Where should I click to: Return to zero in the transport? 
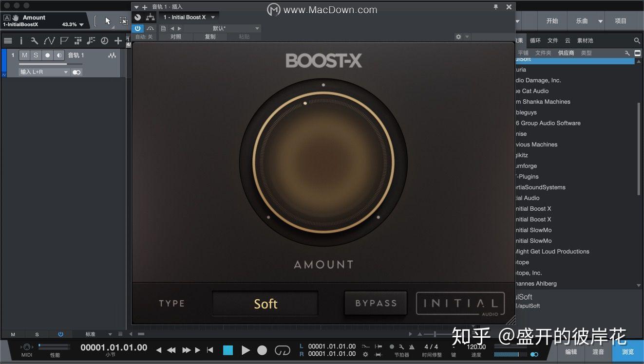point(210,350)
